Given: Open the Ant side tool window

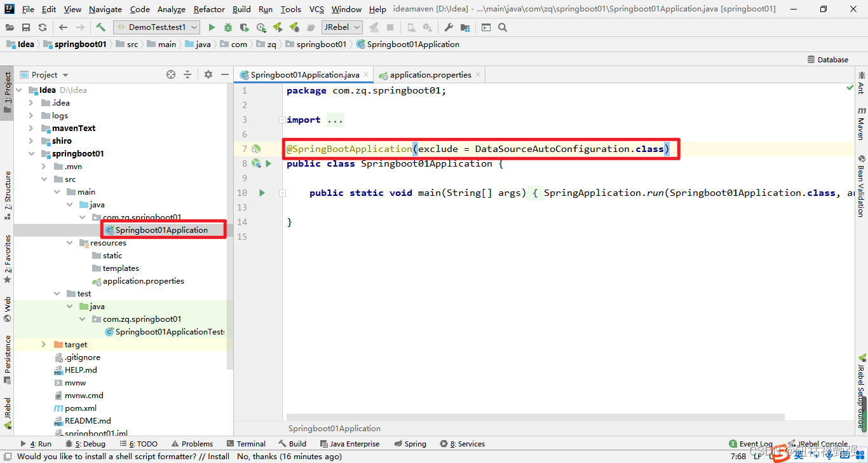Looking at the screenshot, I should point(862,83).
